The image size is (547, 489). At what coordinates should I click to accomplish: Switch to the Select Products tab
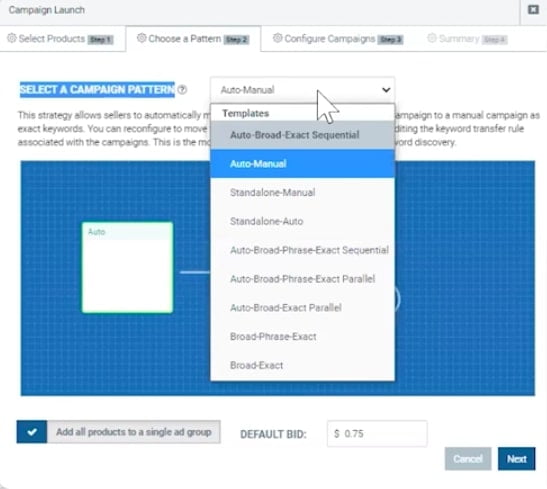[x=61, y=39]
